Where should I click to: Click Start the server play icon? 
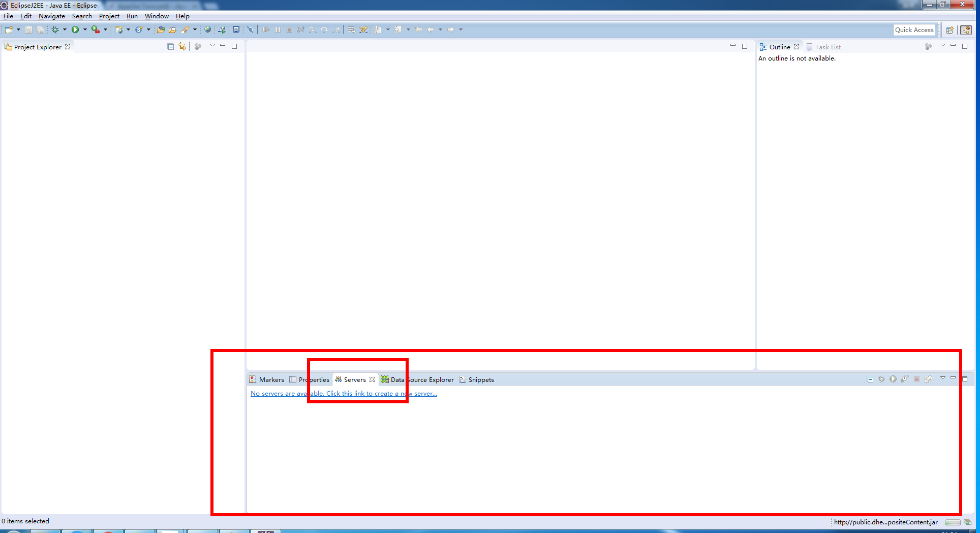[893, 379]
